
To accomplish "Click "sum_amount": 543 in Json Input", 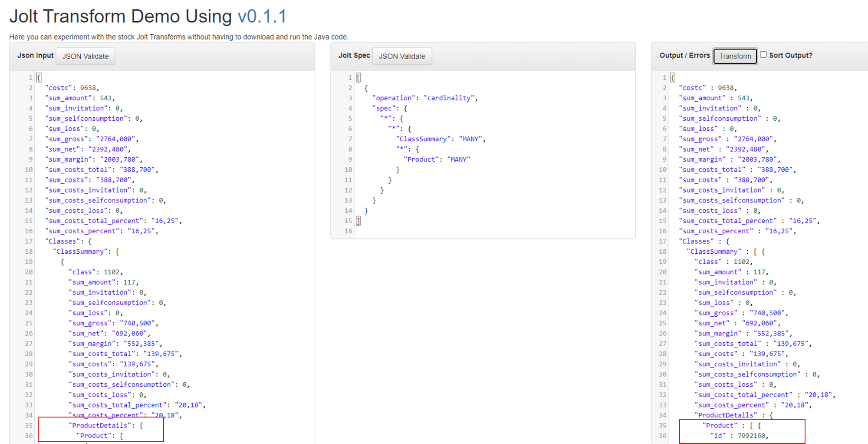I will [x=80, y=98].
